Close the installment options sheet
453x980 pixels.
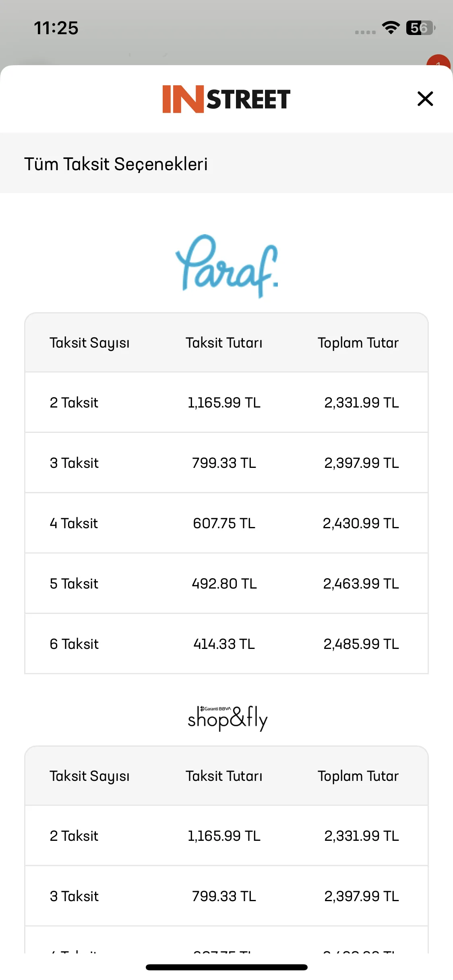point(425,99)
